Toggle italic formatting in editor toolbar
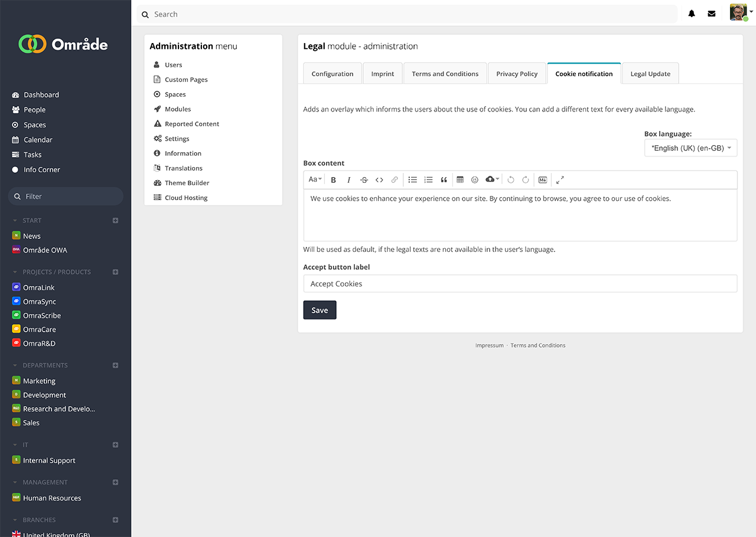Image resolution: width=756 pixels, height=537 pixels. click(x=348, y=180)
